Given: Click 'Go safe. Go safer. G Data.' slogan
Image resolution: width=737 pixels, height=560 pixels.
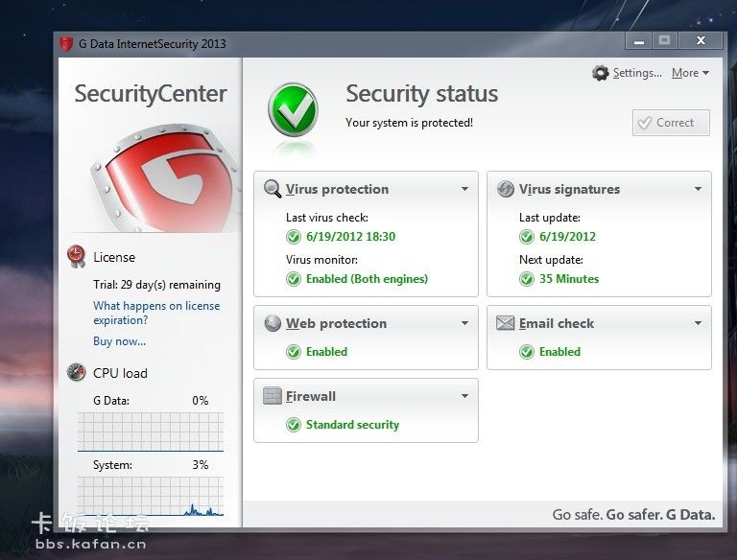Looking at the screenshot, I should point(633,515).
